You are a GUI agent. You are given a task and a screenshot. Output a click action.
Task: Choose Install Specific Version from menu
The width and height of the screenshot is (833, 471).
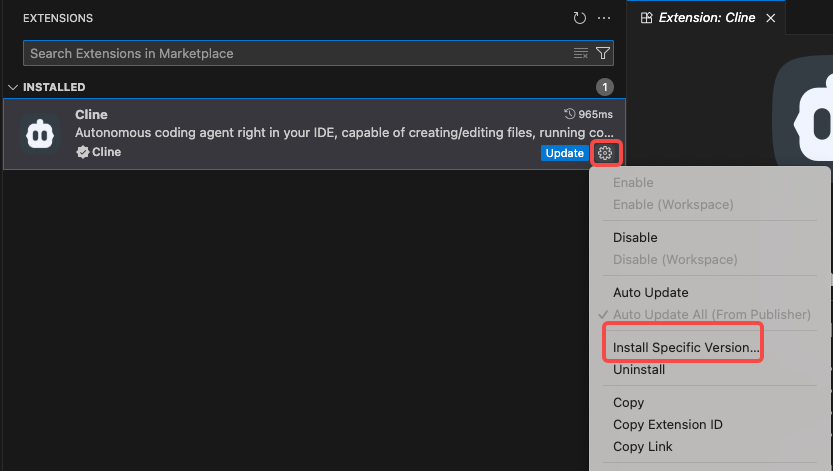tap(685, 348)
